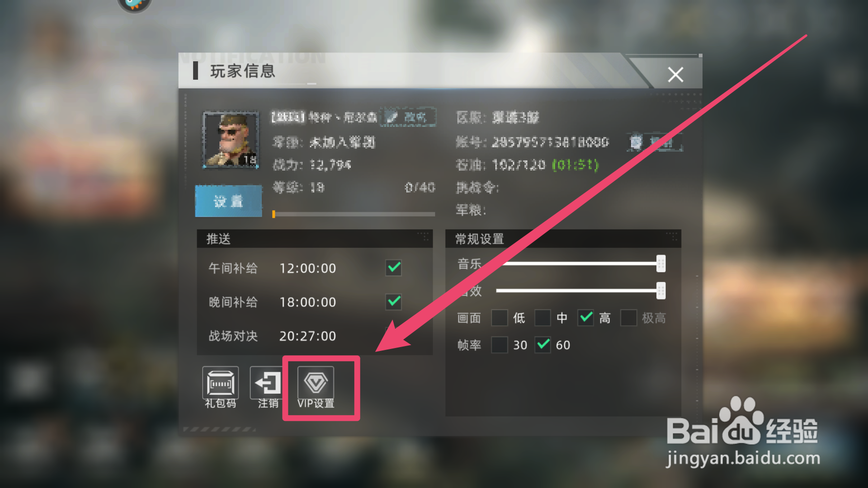Click the blue 设置 button
This screenshot has width=868, height=488.
point(229,201)
